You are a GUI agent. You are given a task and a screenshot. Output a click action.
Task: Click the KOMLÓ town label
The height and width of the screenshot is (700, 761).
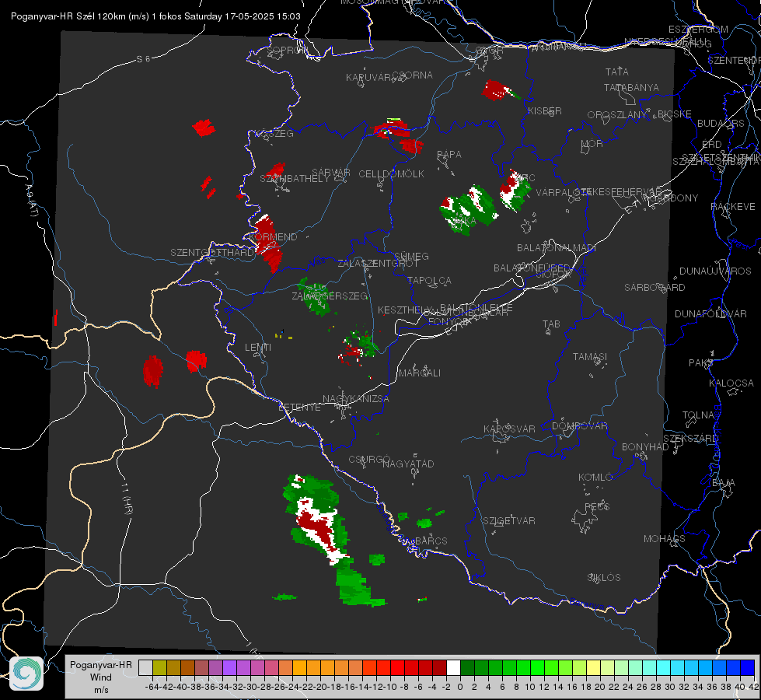click(595, 478)
